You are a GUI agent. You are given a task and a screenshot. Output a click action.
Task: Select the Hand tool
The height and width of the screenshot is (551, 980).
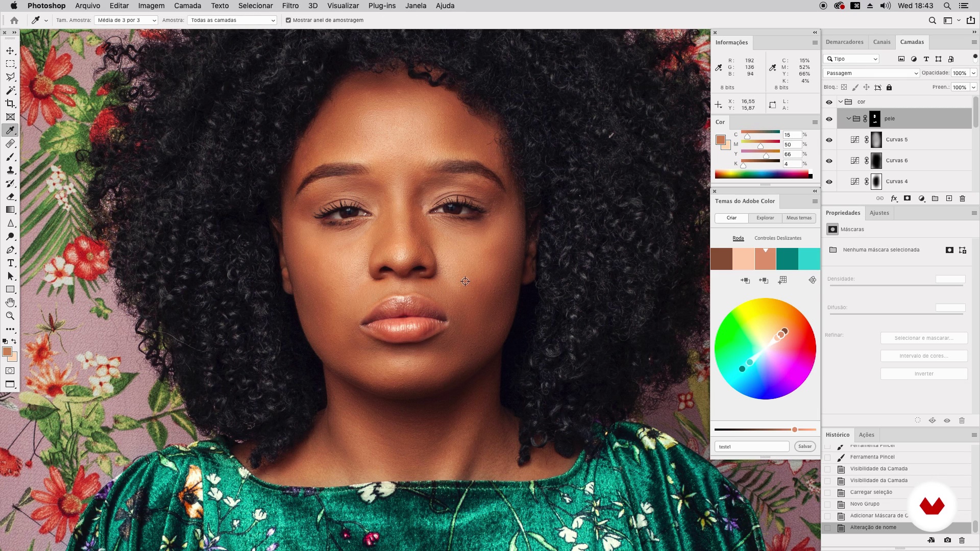point(10,303)
